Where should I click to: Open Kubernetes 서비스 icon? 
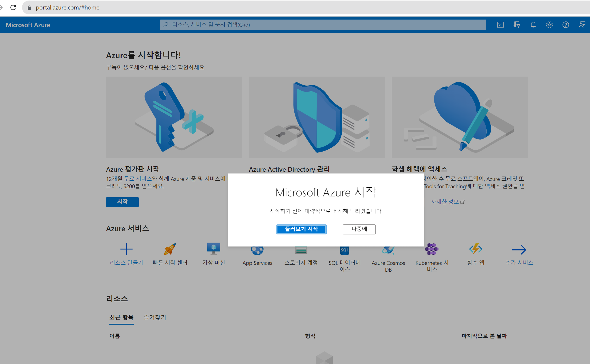432,249
